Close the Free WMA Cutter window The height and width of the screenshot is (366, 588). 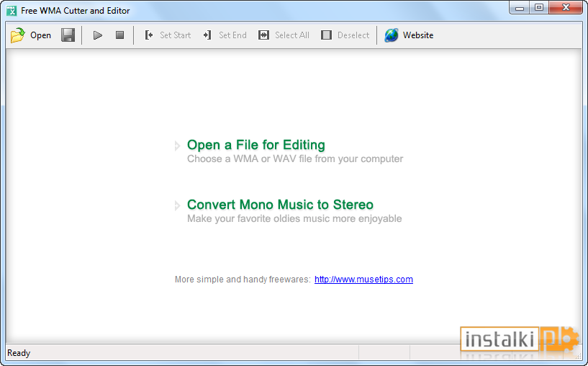pos(566,8)
